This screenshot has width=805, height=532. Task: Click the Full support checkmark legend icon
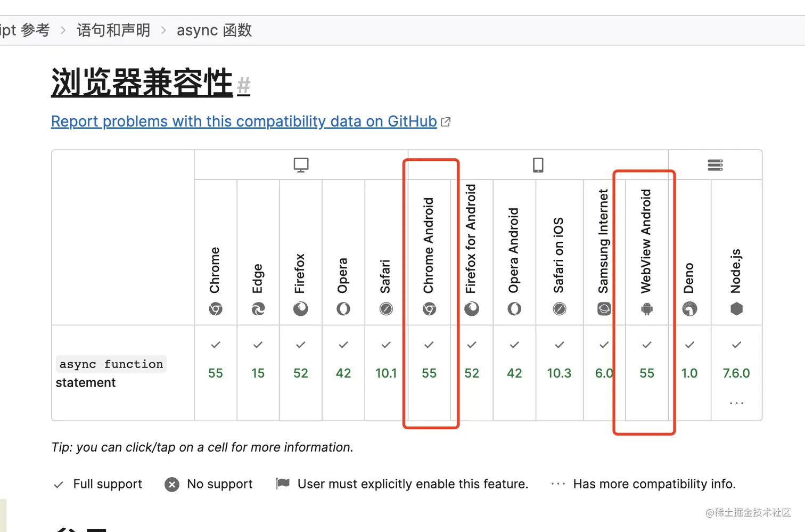point(59,485)
